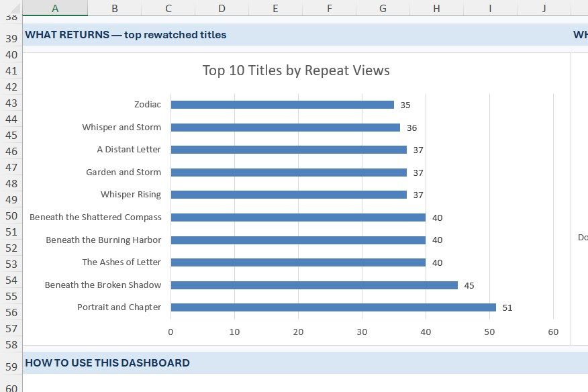Select row 59 header
The width and height of the screenshot is (588, 392).
(x=11, y=363)
